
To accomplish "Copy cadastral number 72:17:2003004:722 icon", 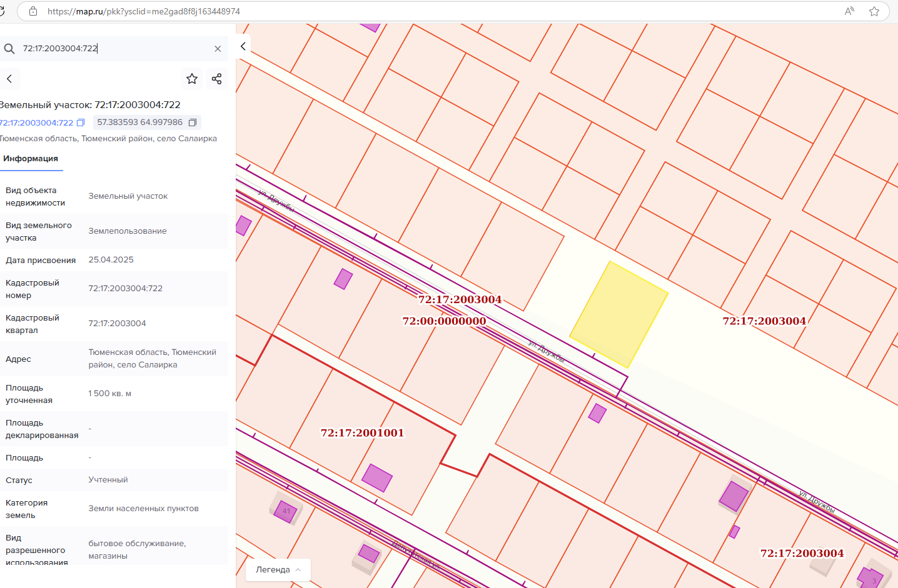I will tap(81, 122).
